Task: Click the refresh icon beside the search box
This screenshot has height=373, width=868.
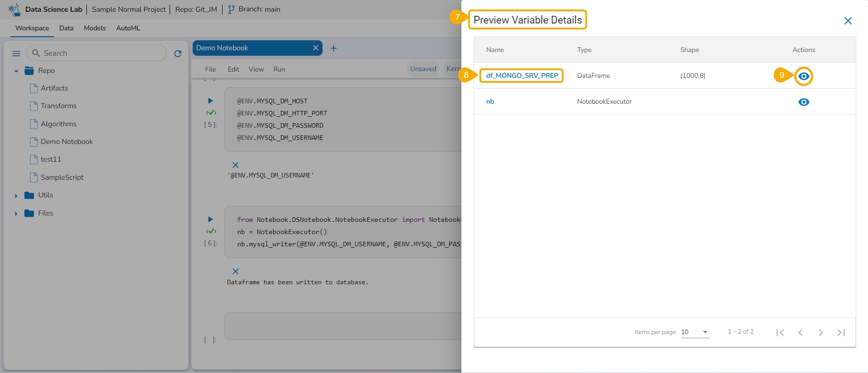Action: (x=178, y=53)
